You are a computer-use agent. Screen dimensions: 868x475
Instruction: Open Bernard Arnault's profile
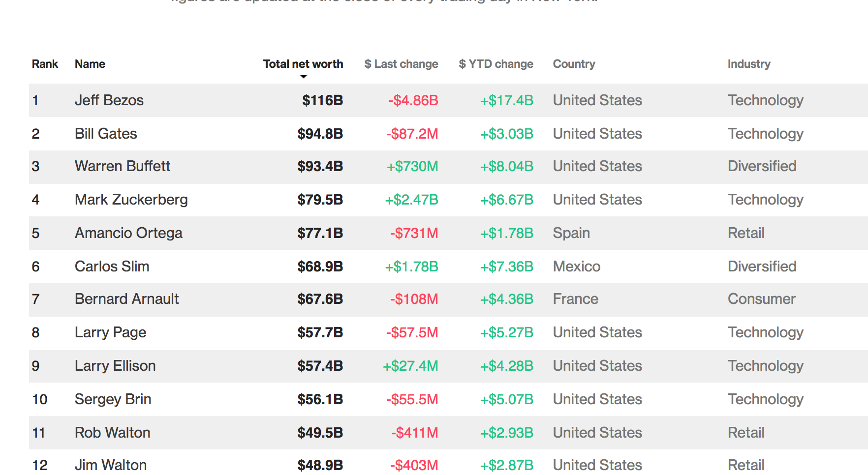(126, 299)
